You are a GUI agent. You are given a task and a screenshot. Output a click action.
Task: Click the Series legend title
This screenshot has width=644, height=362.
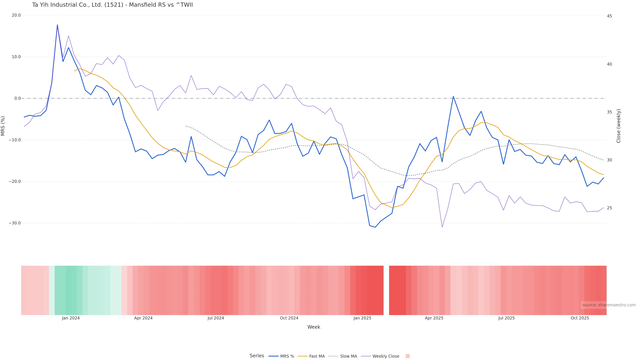pyautogui.click(x=257, y=356)
